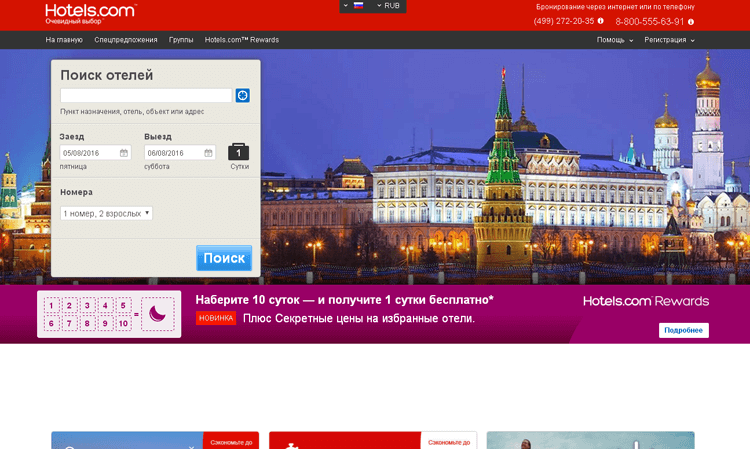Open Спецпредложения menu item

pyautogui.click(x=126, y=40)
